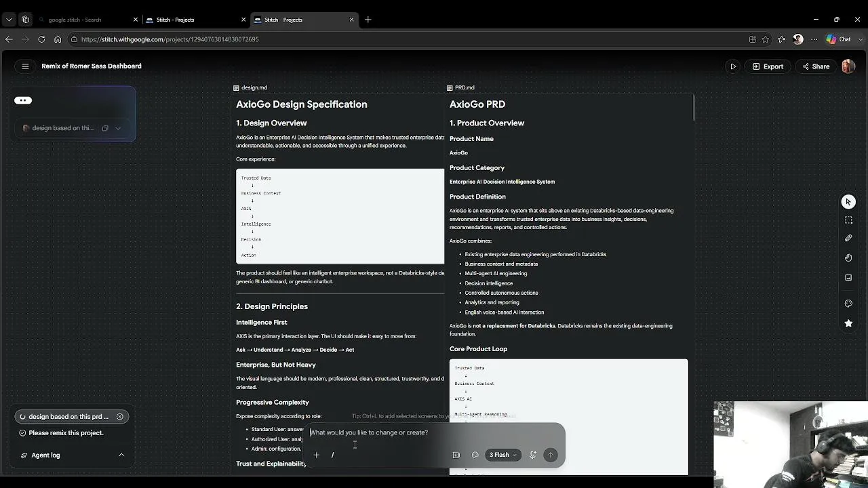Open the browser favorites list
This screenshot has width=868, height=488.
(x=782, y=39)
